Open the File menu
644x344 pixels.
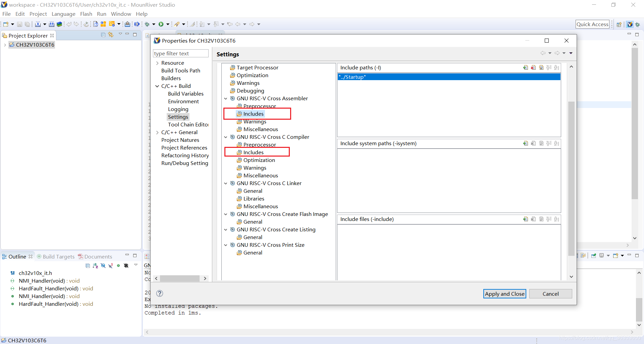click(6, 14)
